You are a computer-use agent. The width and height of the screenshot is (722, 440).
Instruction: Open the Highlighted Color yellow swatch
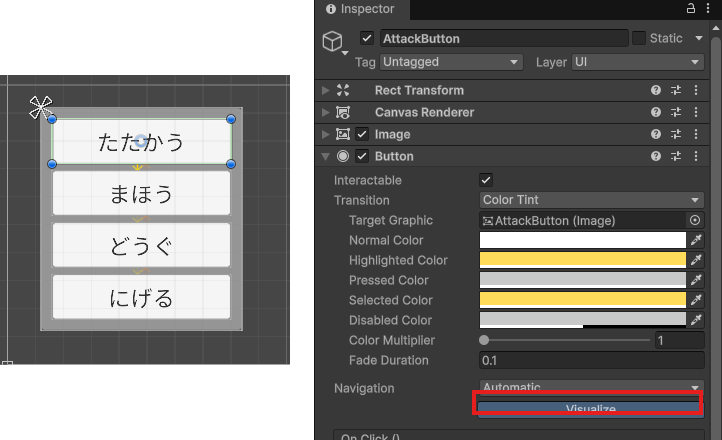(x=582, y=260)
